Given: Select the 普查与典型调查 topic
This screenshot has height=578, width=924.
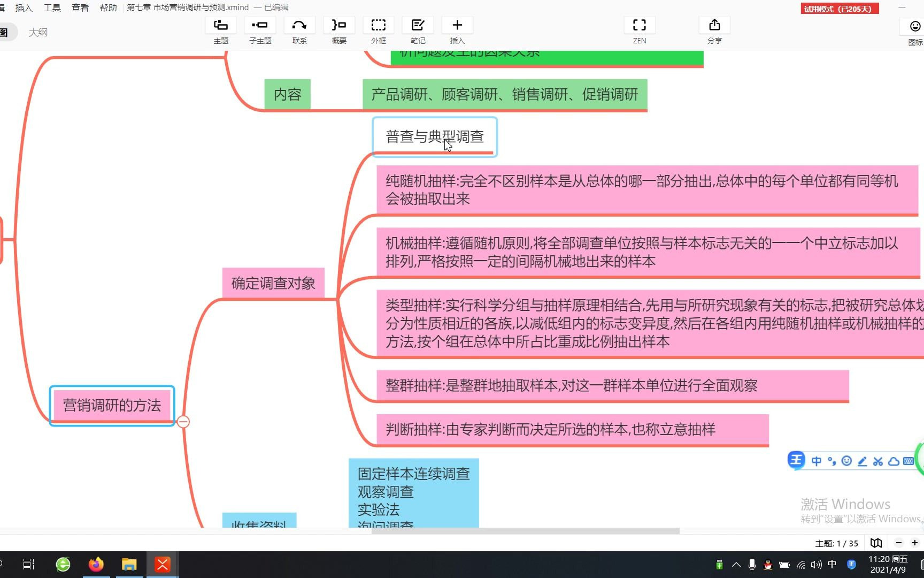Looking at the screenshot, I should tap(435, 137).
